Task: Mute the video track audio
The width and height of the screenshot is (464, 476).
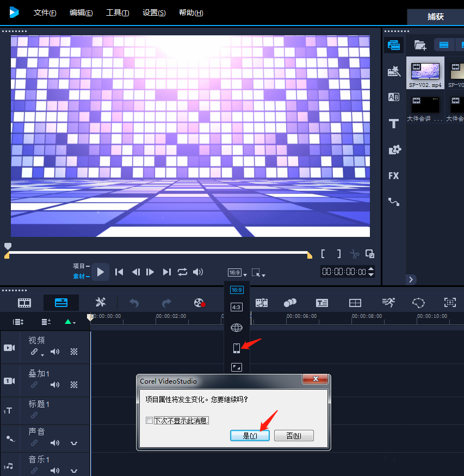Action: pyautogui.click(x=55, y=352)
